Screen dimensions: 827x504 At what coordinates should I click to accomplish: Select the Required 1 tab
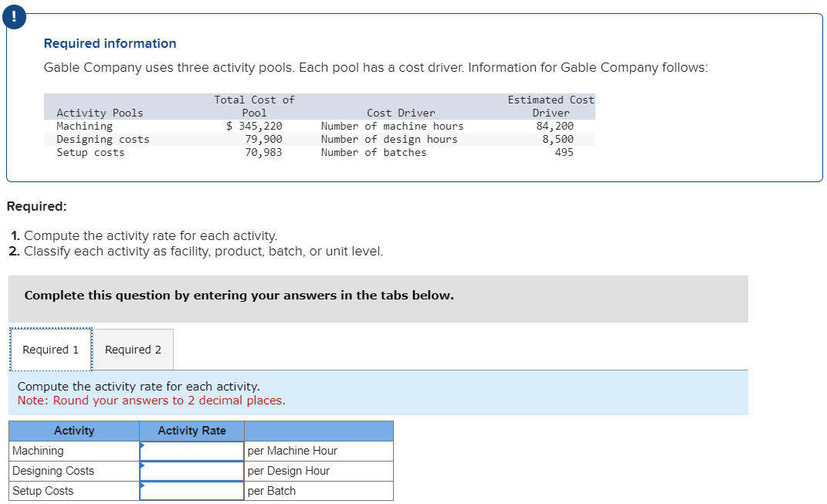click(49, 349)
